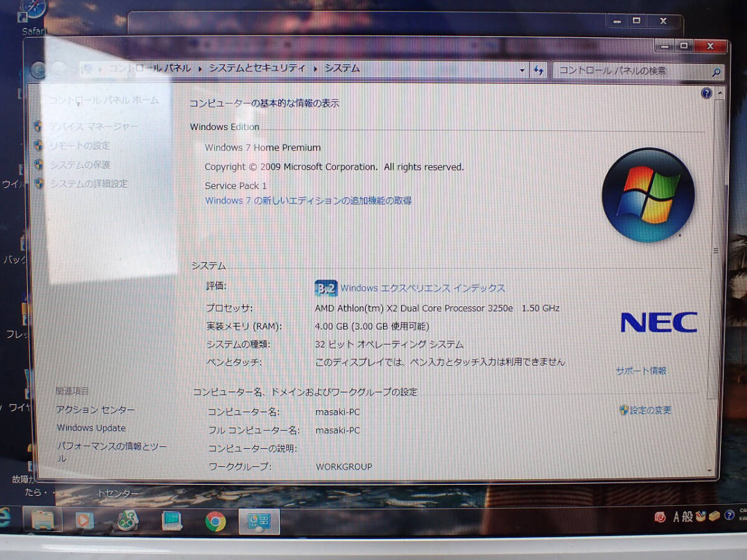The image size is (747, 560).
Task: Open the Safari desktop icon
Action: tap(33, 16)
